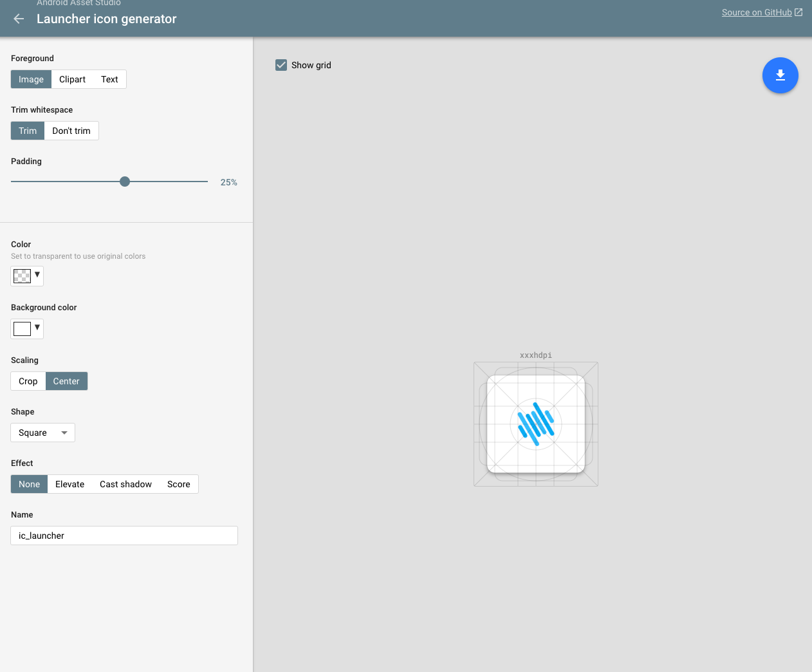This screenshot has height=672, width=812.
Task: Click the 25% padding value
Action: click(x=229, y=182)
